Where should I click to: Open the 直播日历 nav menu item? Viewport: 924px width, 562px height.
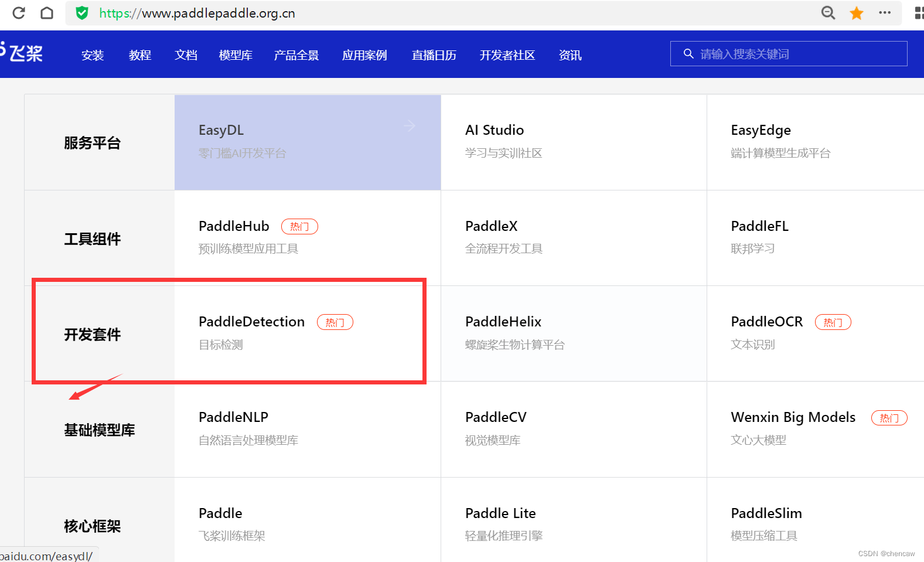pos(434,55)
